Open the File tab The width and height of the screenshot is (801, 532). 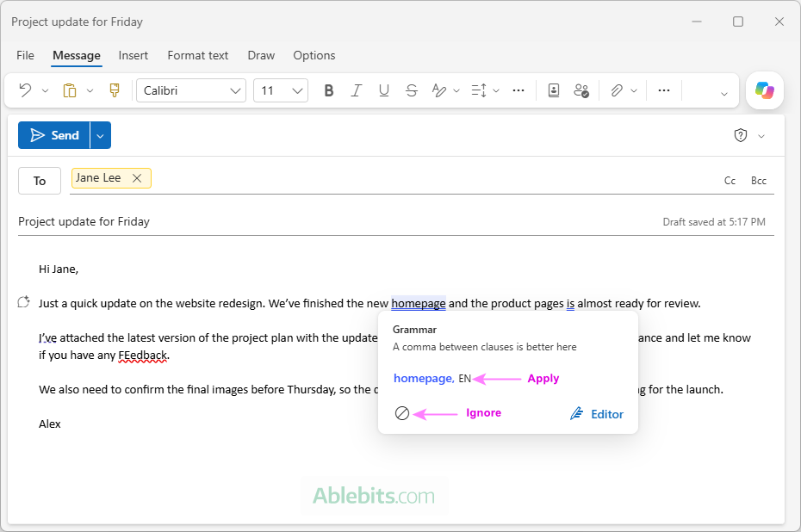coord(25,55)
